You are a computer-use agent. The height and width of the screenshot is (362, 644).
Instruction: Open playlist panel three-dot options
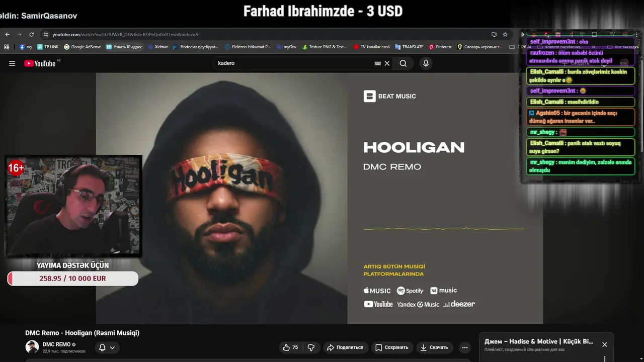tap(605, 358)
